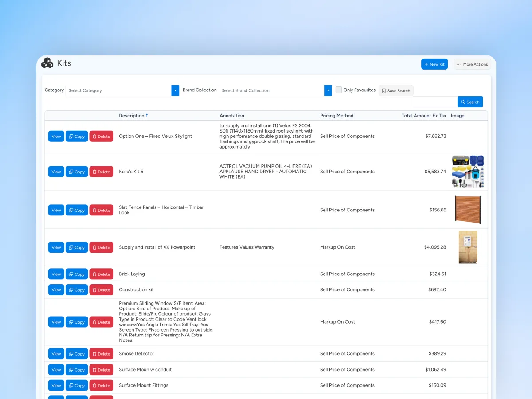
Task: Copy the Slat Fence Panels kit
Action: [x=77, y=210]
